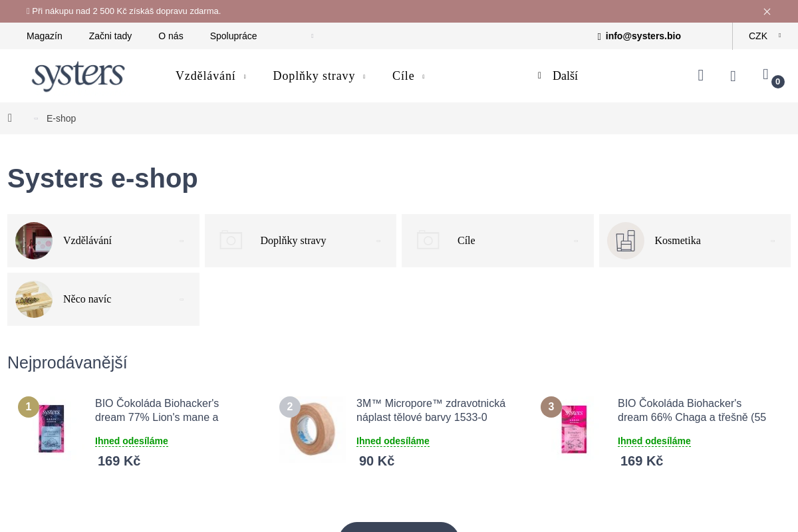Click Ihned odesíláme under 3M Micropore
798x532 pixels.
coord(393,441)
